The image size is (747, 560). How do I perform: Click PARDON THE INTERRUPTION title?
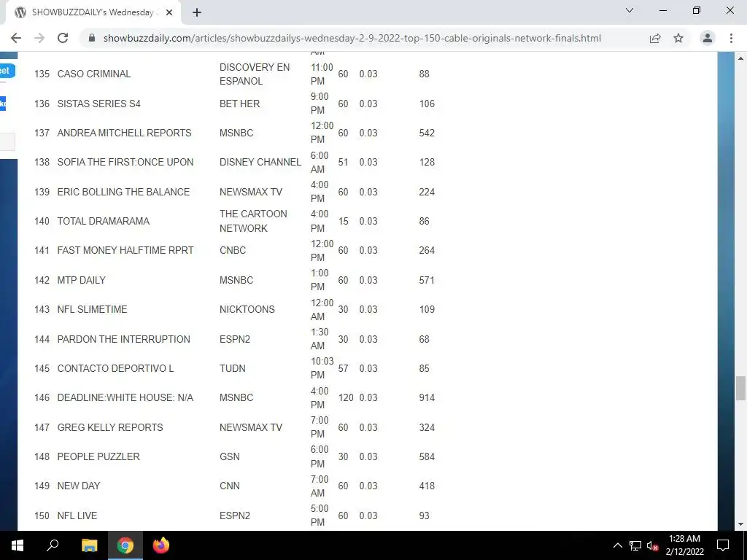(x=123, y=339)
